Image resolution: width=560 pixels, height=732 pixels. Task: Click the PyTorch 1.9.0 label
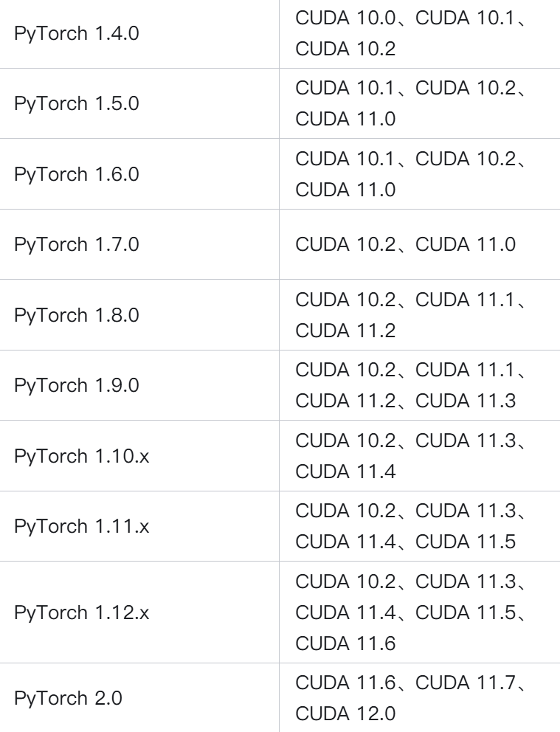[x=77, y=386]
